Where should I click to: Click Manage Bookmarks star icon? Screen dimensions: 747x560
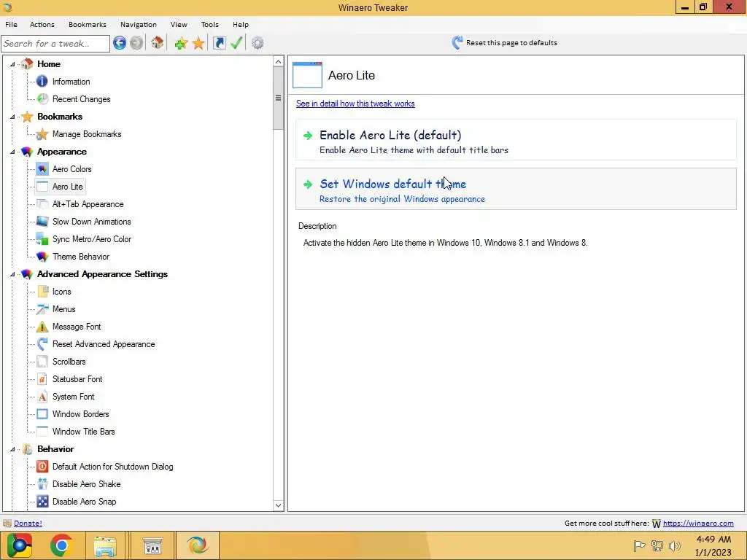click(42, 134)
